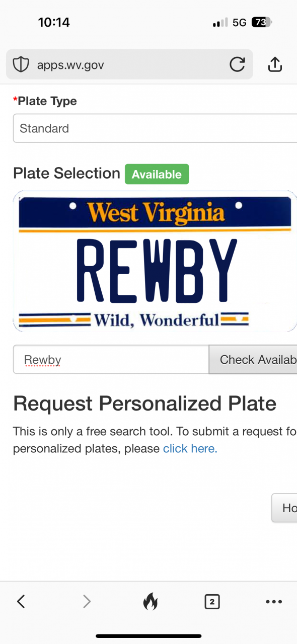This screenshot has width=297, height=644.
Task: Follow the "click here" link
Action: point(190,449)
